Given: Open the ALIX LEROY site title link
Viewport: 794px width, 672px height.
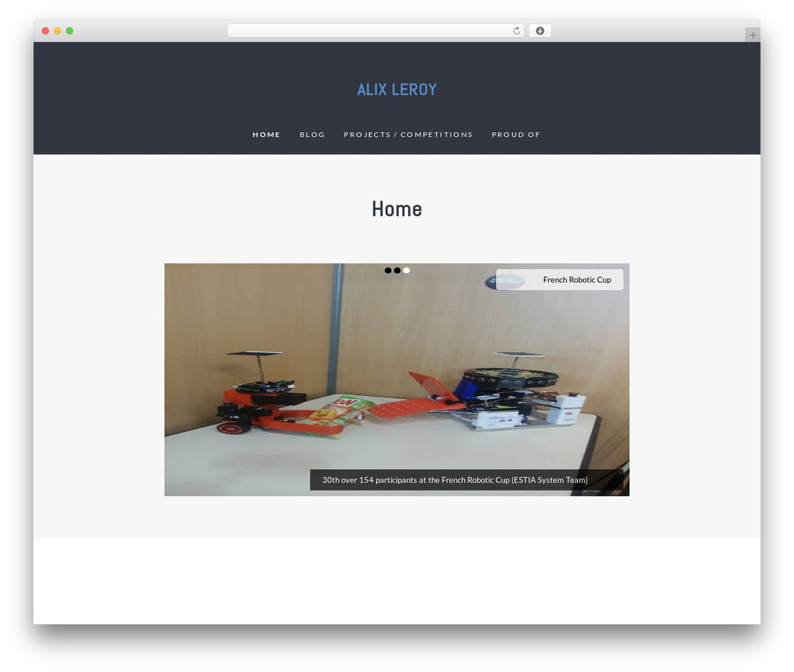Looking at the screenshot, I should [x=397, y=89].
